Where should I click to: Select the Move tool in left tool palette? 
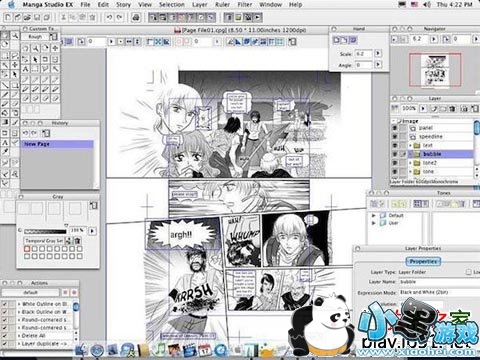[x=15, y=64]
